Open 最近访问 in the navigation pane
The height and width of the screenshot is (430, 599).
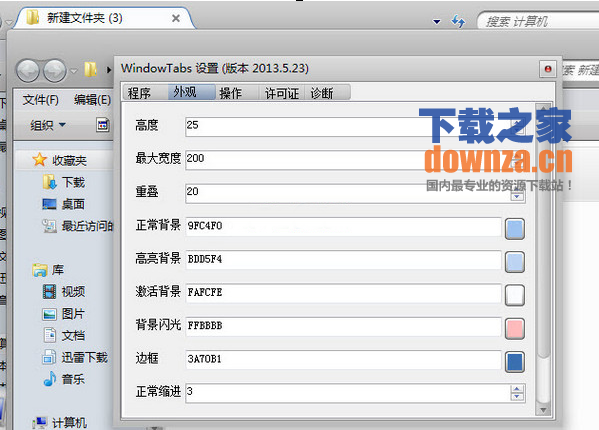point(87,226)
